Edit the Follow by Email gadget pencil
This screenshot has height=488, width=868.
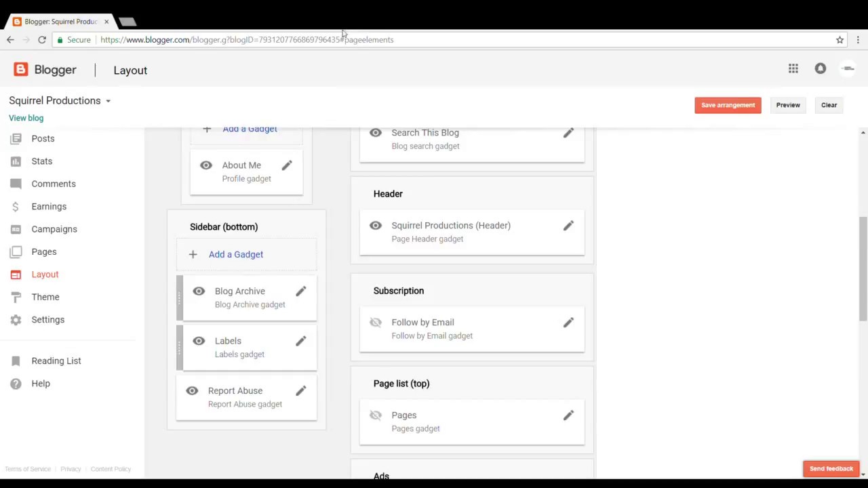pos(568,323)
